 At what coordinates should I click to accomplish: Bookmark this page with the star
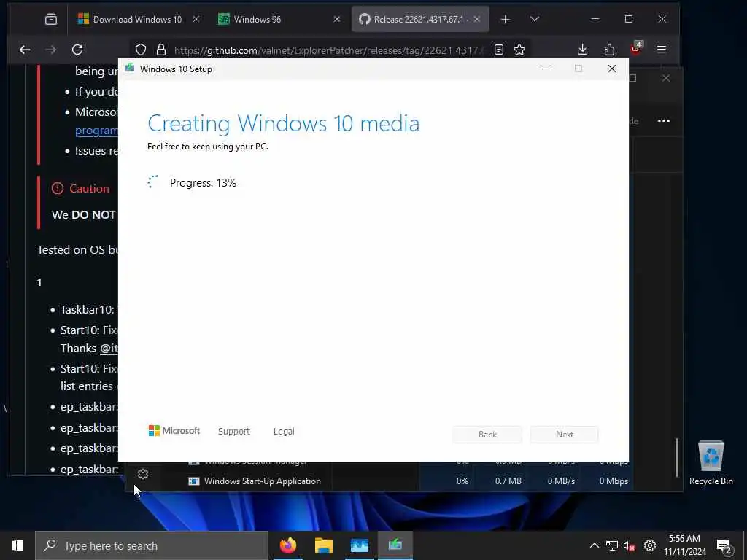[x=519, y=50]
